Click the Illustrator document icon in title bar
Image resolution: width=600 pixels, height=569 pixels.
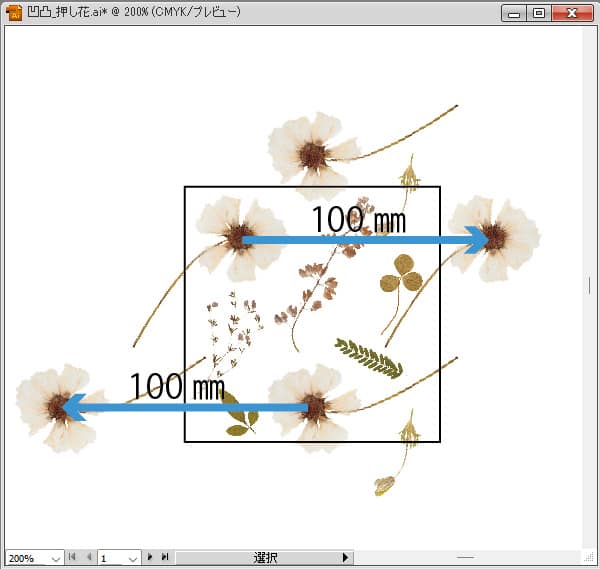tap(14, 13)
